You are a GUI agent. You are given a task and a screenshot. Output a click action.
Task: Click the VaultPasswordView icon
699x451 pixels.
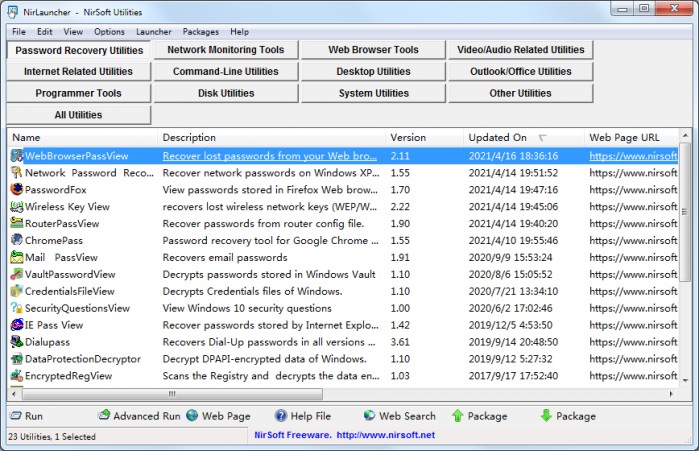pos(16,274)
